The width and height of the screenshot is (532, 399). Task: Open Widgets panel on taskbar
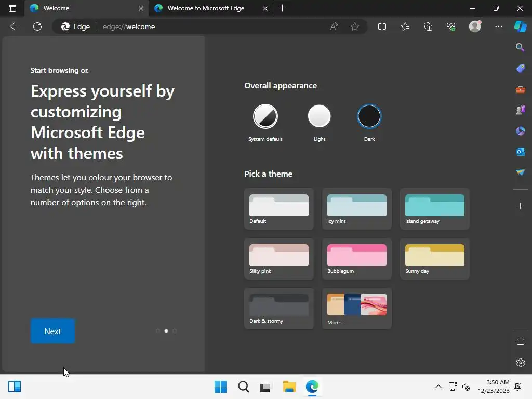pyautogui.click(x=15, y=387)
